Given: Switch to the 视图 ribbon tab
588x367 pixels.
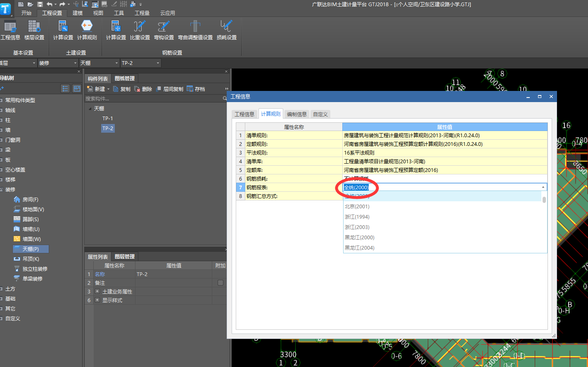Looking at the screenshot, I should tap(98, 13).
